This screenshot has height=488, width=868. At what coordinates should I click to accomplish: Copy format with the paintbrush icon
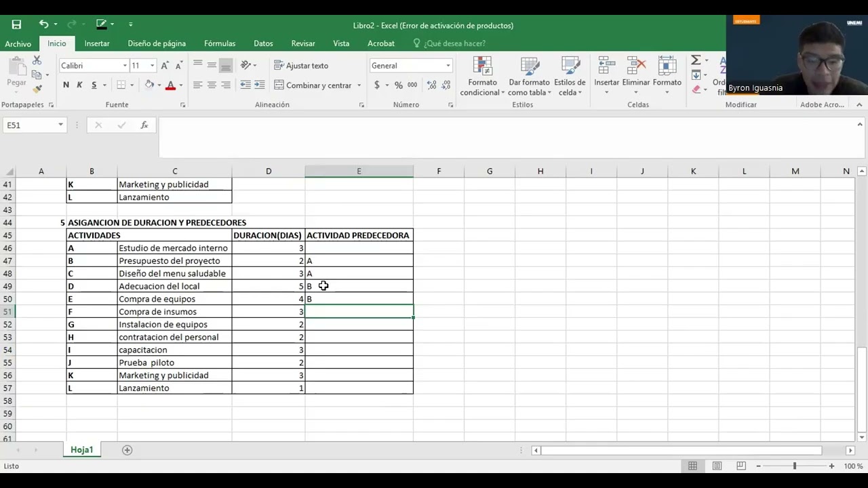[x=37, y=89]
